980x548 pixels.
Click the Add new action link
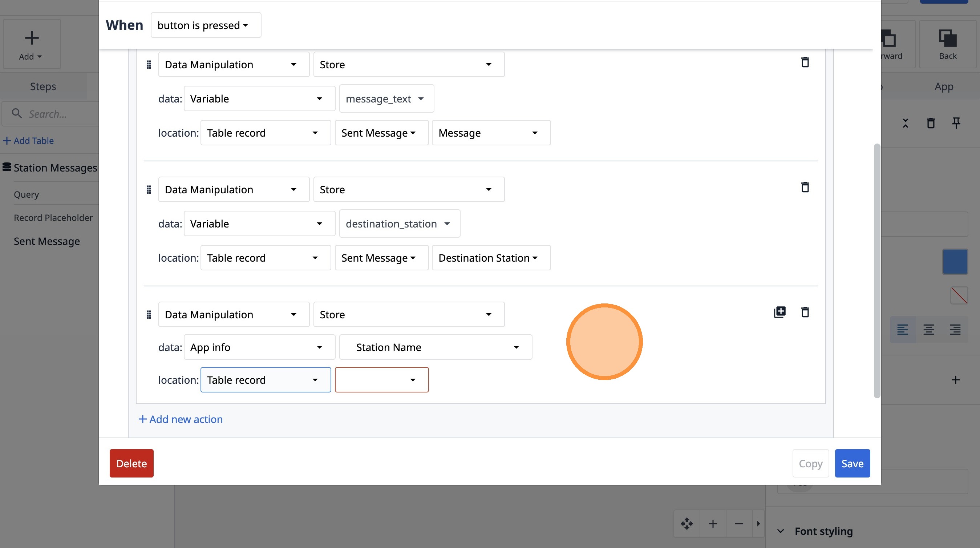pyautogui.click(x=181, y=419)
